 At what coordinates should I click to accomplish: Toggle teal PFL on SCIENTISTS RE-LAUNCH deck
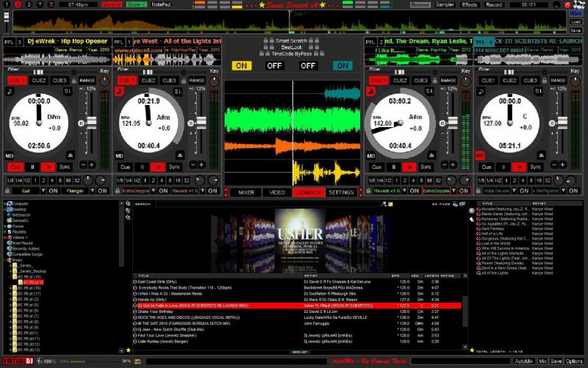(481, 42)
